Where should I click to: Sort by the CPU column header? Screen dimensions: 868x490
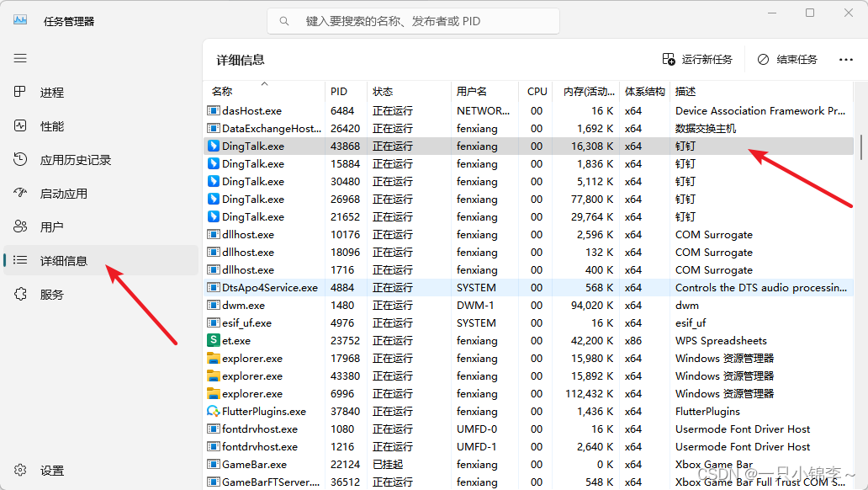click(x=536, y=92)
